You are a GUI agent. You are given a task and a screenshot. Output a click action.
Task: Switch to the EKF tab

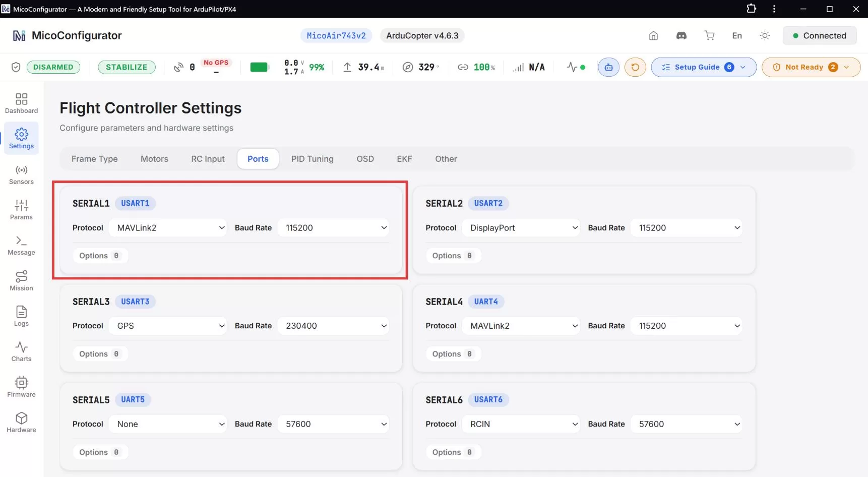[404, 159]
